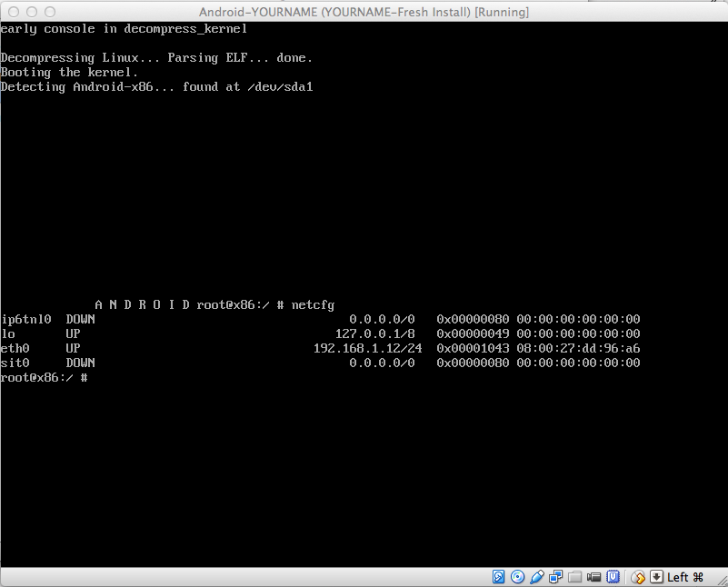Image resolution: width=728 pixels, height=587 pixels.
Task: Click the DOWN status of sit0
Action: coord(80,363)
